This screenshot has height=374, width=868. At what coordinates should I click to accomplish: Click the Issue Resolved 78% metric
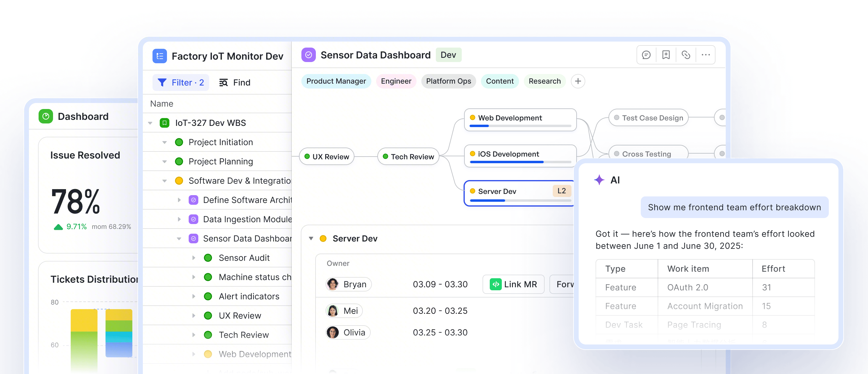(76, 201)
